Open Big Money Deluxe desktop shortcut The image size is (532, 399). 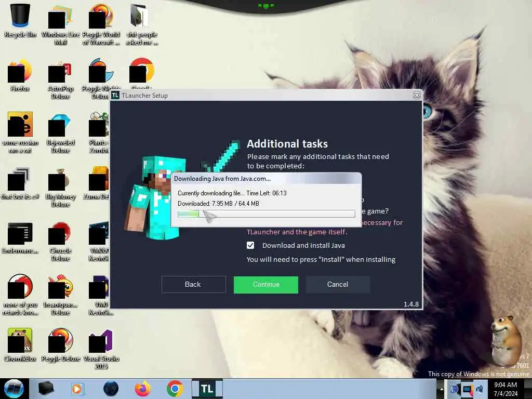pyautogui.click(x=60, y=187)
